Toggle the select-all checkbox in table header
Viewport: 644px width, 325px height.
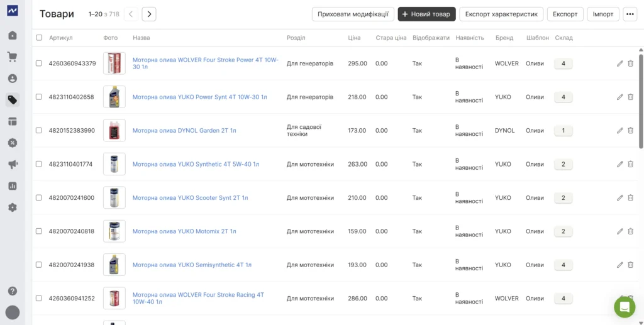[39, 38]
